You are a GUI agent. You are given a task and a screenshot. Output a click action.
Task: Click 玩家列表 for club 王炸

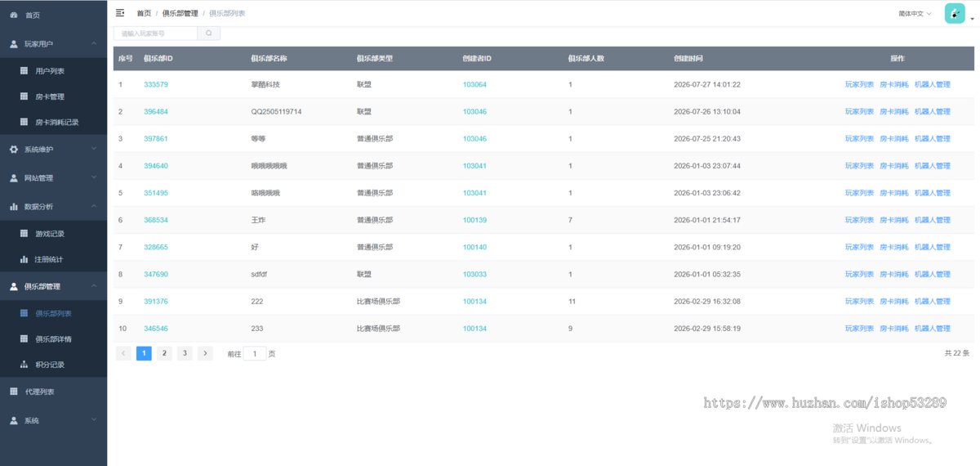coord(859,220)
